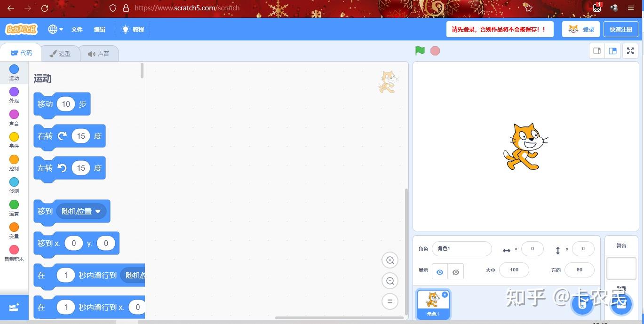The image size is (644, 324).
Task: Click the 15 value in 右转 block
Action: [x=81, y=136]
